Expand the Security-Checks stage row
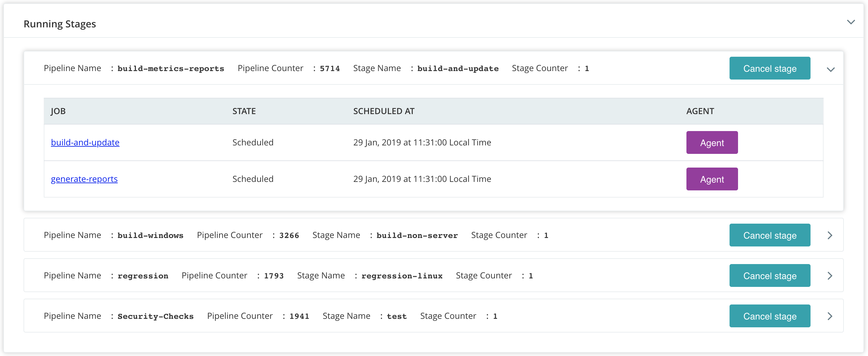This screenshot has height=356, width=868. [830, 316]
